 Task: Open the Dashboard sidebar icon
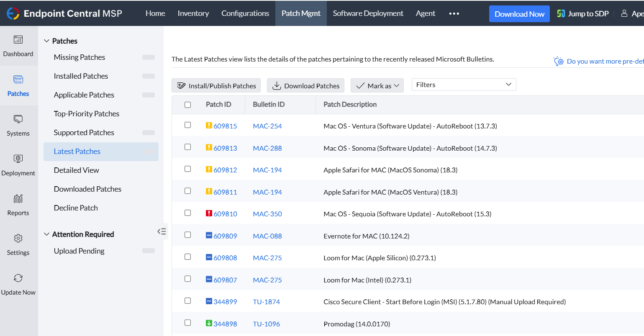[x=18, y=40]
